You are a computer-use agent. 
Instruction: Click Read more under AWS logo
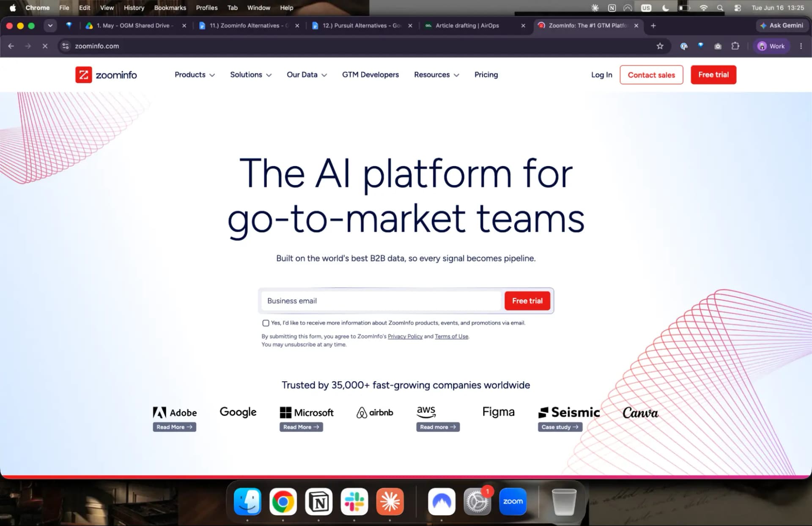pyautogui.click(x=438, y=427)
